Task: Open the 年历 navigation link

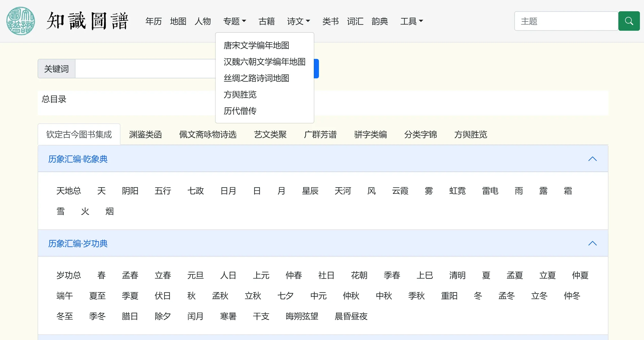Action: click(153, 22)
